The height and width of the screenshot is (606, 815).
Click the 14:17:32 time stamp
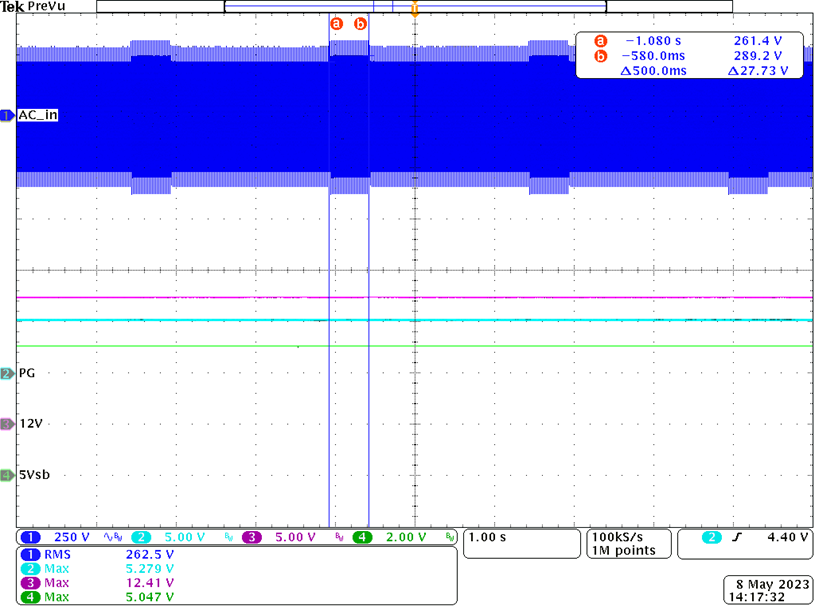(x=757, y=597)
